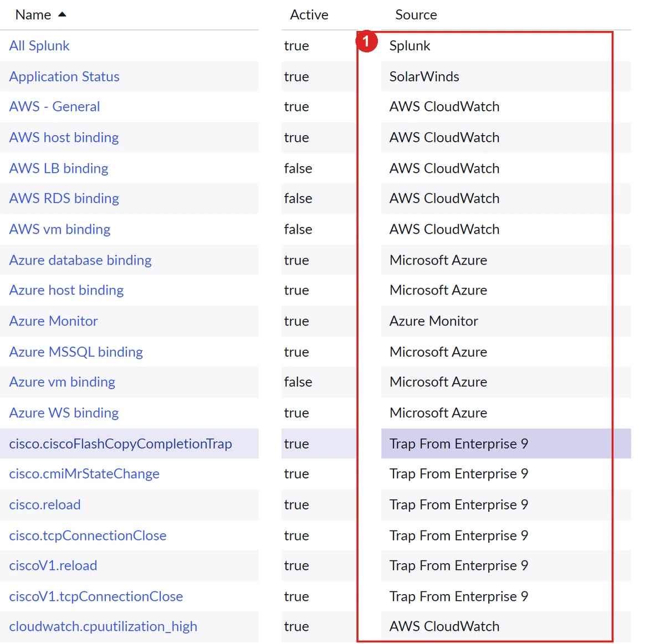Open the cisco.reload rule
Viewport: 665px width, 644px height.
[x=45, y=505]
